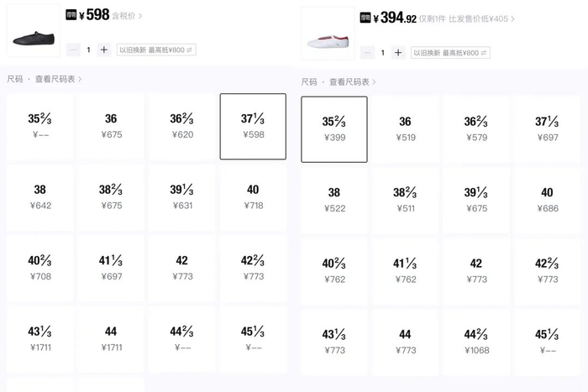Select size 44⅔ priced ¥1068
Image resolution: width=588 pixels, height=392 pixels.
point(476,342)
